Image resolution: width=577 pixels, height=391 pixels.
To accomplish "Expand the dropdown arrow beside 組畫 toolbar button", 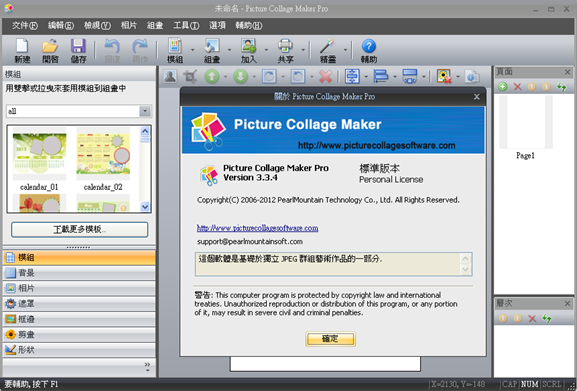I will [229, 50].
